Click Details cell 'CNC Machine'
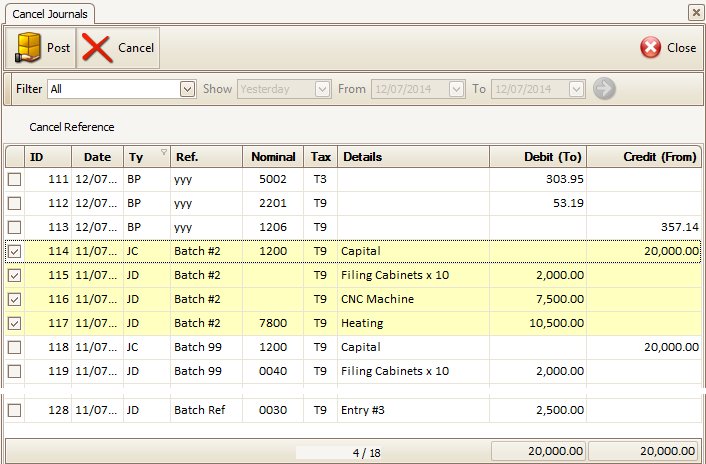The height and width of the screenshot is (464, 706). [377, 299]
